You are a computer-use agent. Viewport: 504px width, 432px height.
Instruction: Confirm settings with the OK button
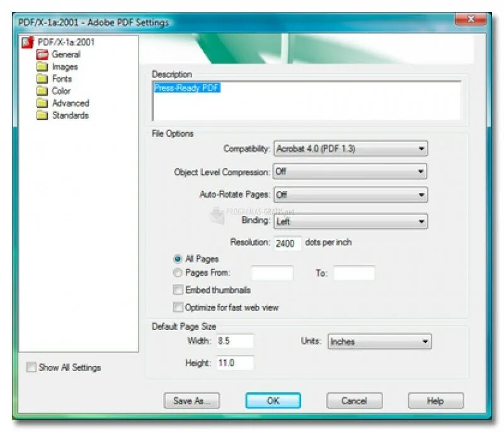(x=273, y=401)
